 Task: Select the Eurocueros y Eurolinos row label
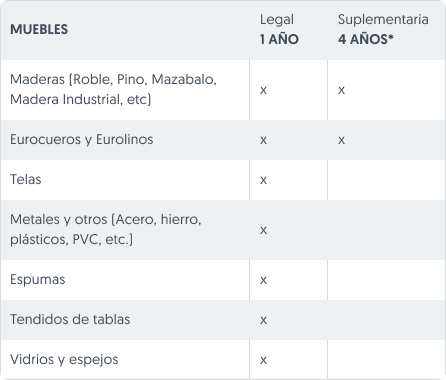(82, 139)
